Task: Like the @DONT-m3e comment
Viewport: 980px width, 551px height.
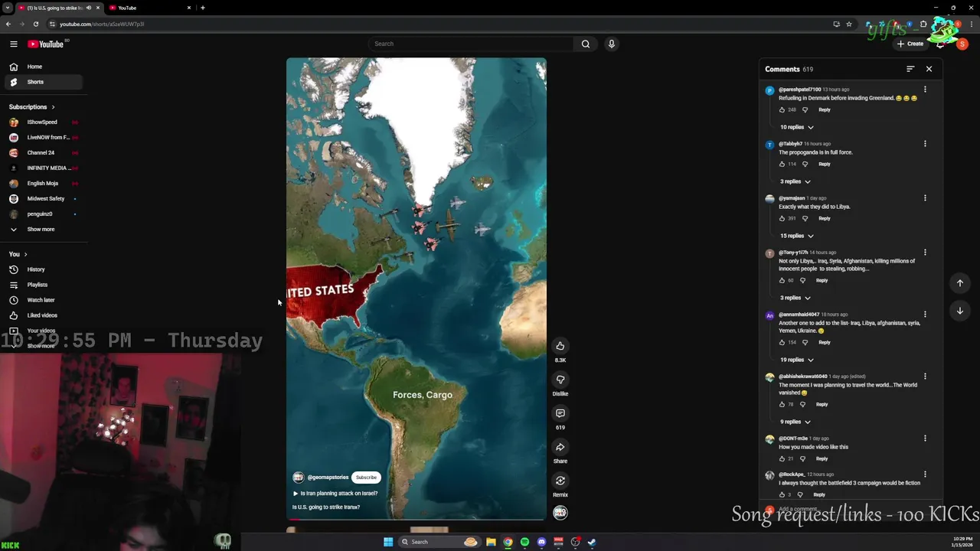Action: pyautogui.click(x=782, y=458)
